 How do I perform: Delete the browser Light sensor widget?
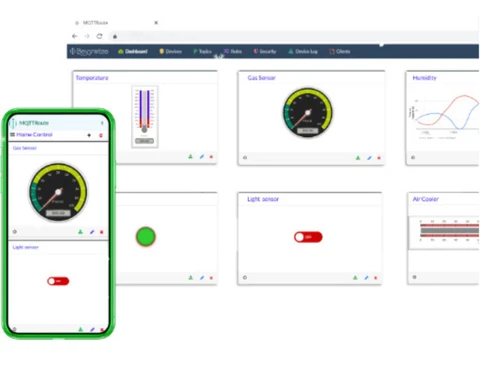click(376, 277)
